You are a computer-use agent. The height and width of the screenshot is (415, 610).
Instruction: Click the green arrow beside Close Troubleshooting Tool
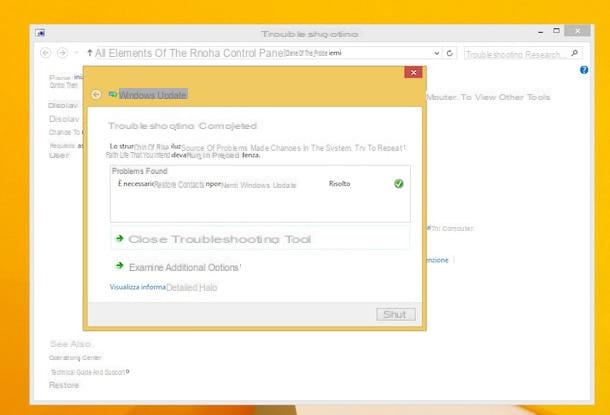(119, 238)
